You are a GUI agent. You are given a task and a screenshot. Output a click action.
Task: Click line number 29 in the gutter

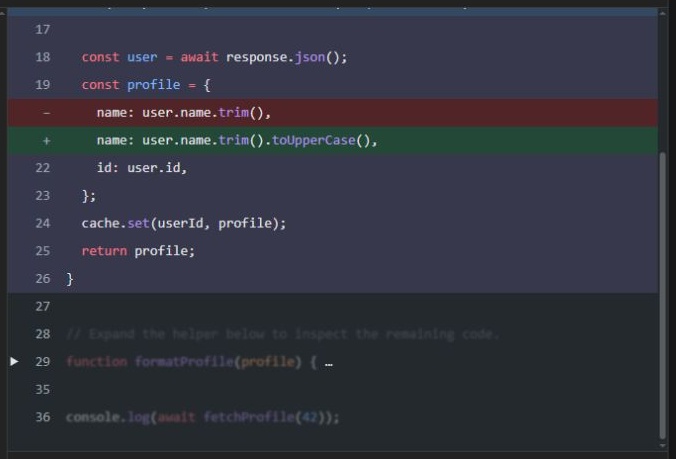pyautogui.click(x=43, y=361)
